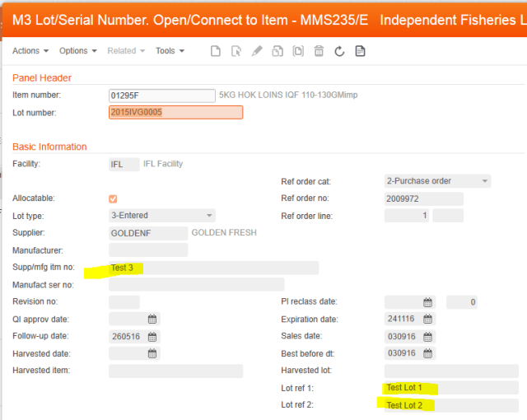
Task: Click the Lot number input field
Action: click(175, 112)
